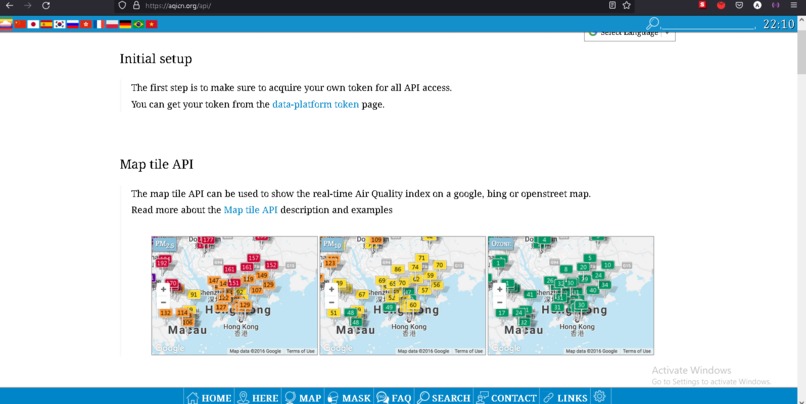Click the AQICN mountain logo
806x404 pixels.
point(6,24)
